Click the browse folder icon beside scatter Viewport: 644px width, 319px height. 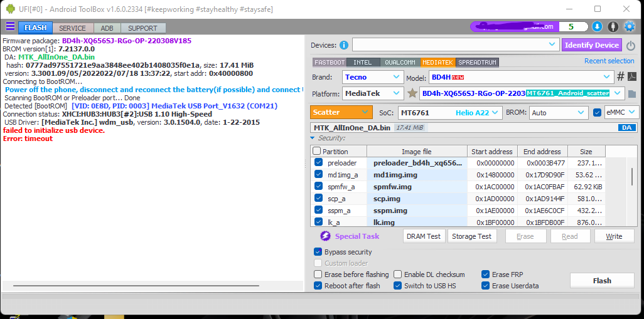click(x=632, y=94)
